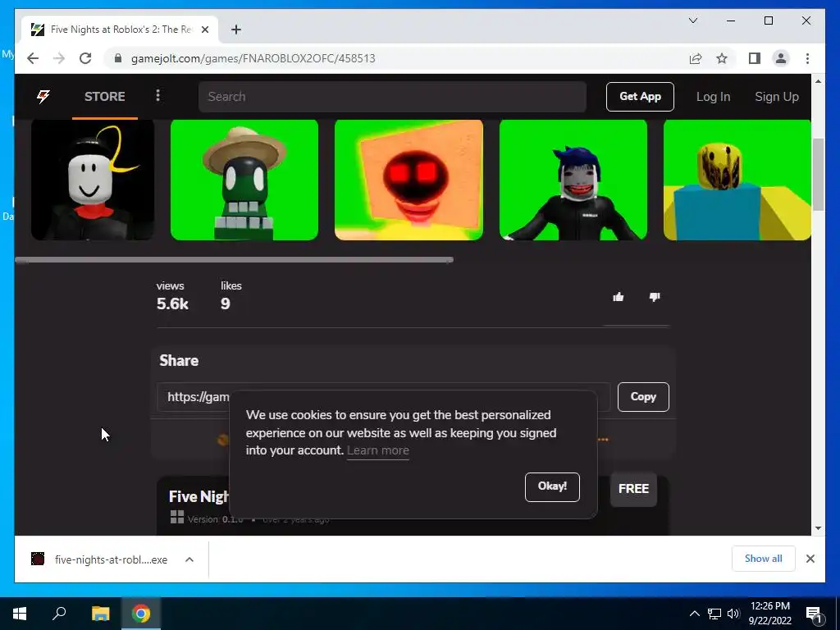Bookmark this page with the star

tap(722, 58)
